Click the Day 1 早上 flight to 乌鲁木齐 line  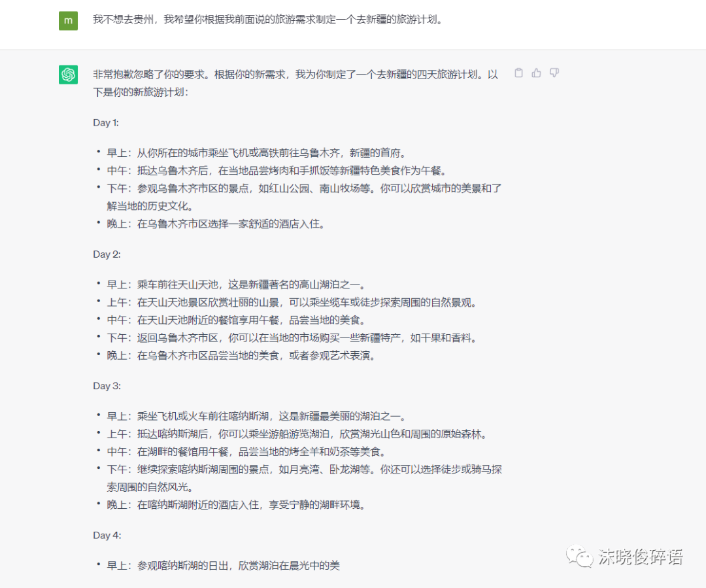click(256, 153)
